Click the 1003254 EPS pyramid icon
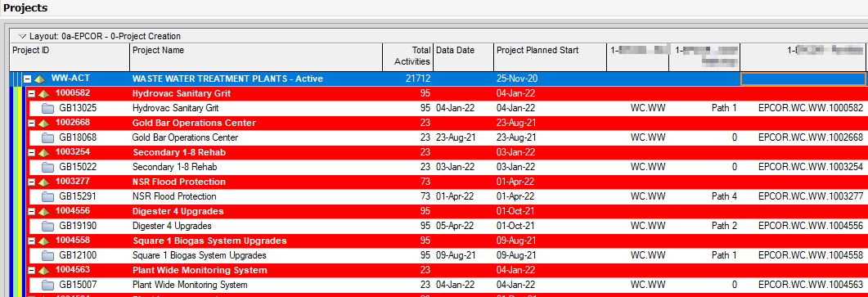Screen dimensions: 868x297 43,152
